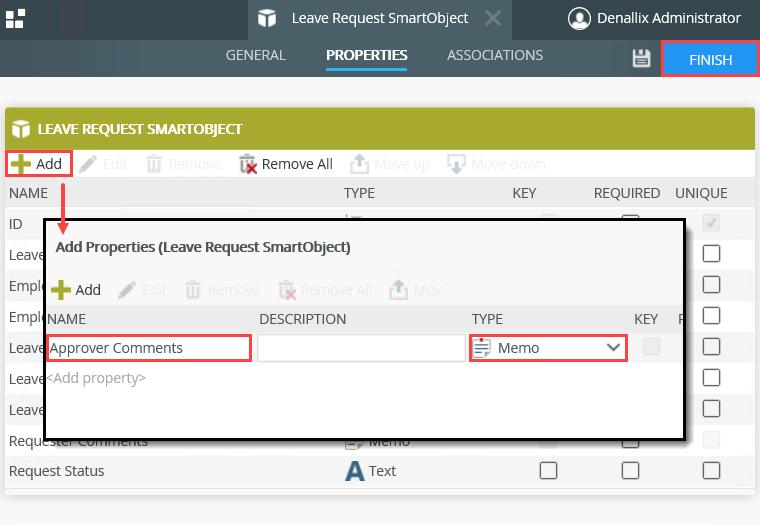Open the Memo type dropdown
Screen dimensions: 760x525
click(548, 348)
